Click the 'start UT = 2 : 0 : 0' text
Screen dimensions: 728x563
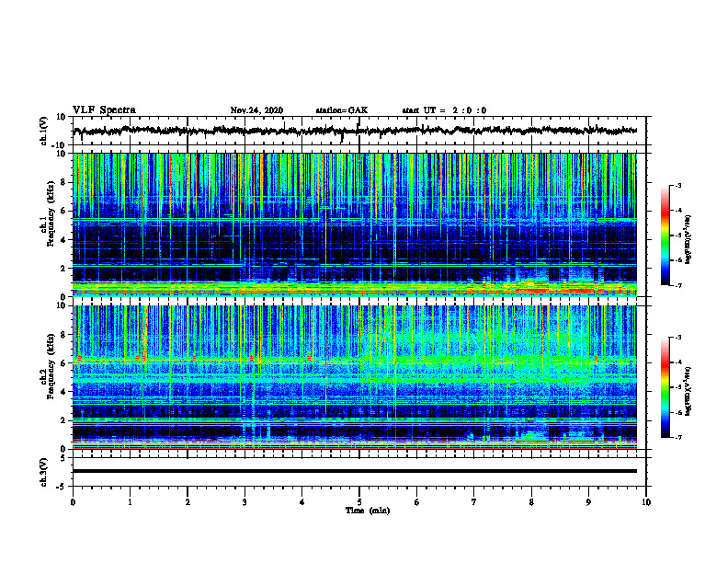tap(444, 110)
